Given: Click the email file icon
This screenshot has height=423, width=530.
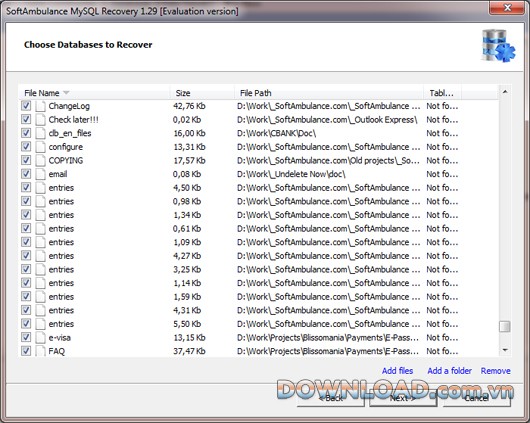Looking at the screenshot, I should [40, 174].
